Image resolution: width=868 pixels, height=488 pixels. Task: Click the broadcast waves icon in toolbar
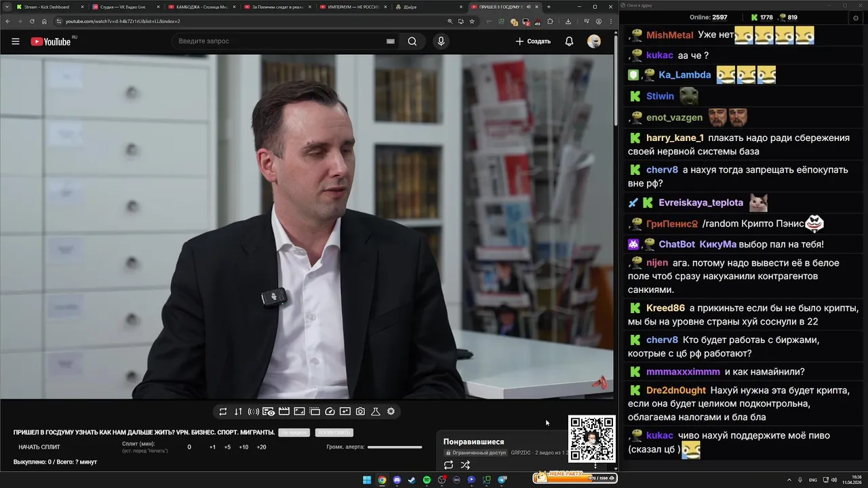254,411
